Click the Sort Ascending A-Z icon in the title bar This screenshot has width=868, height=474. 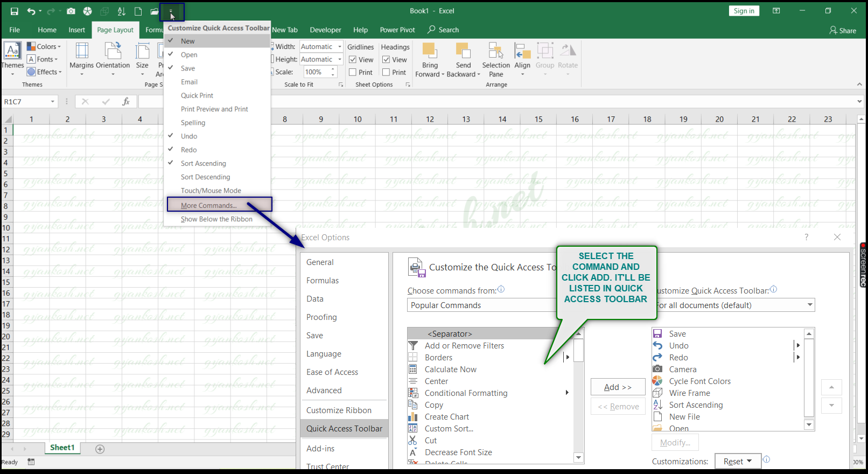pyautogui.click(x=122, y=11)
